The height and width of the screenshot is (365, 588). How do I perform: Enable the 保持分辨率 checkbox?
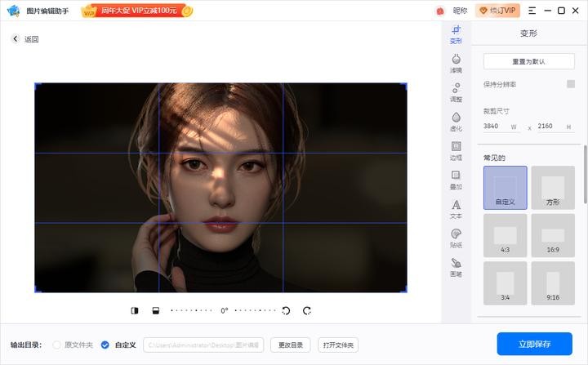(x=571, y=84)
